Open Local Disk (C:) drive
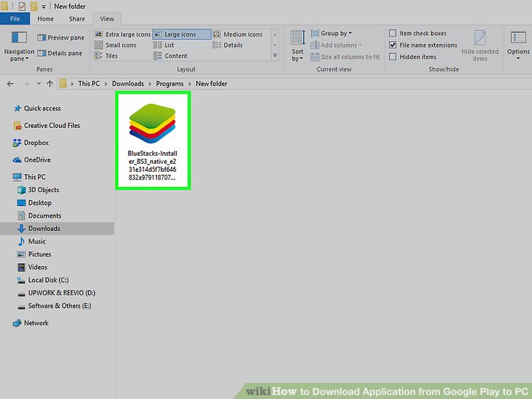 click(42, 281)
